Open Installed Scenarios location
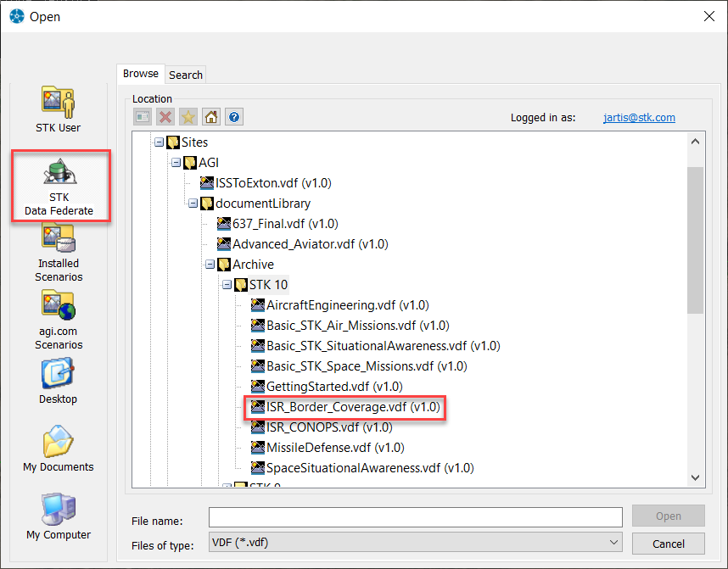The width and height of the screenshot is (728, 569). pyautogui.click(x=59, y=253)
